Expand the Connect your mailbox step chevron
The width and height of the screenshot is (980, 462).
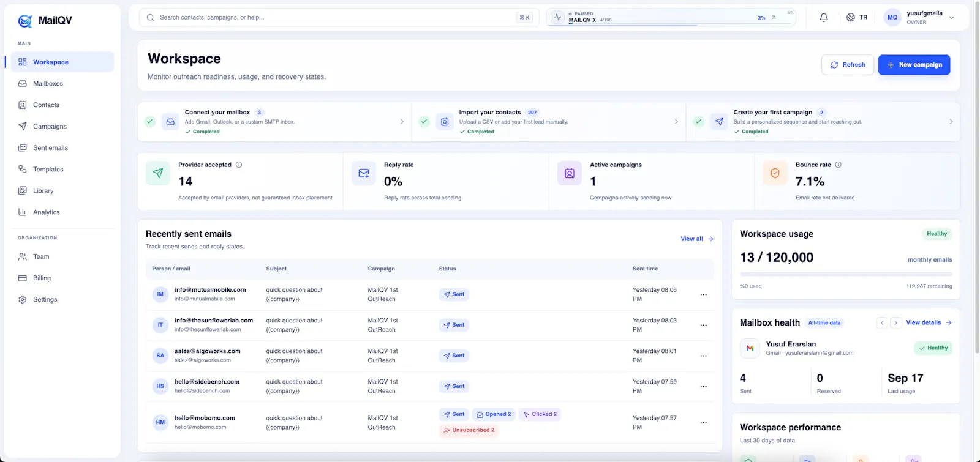click(402, 122)
